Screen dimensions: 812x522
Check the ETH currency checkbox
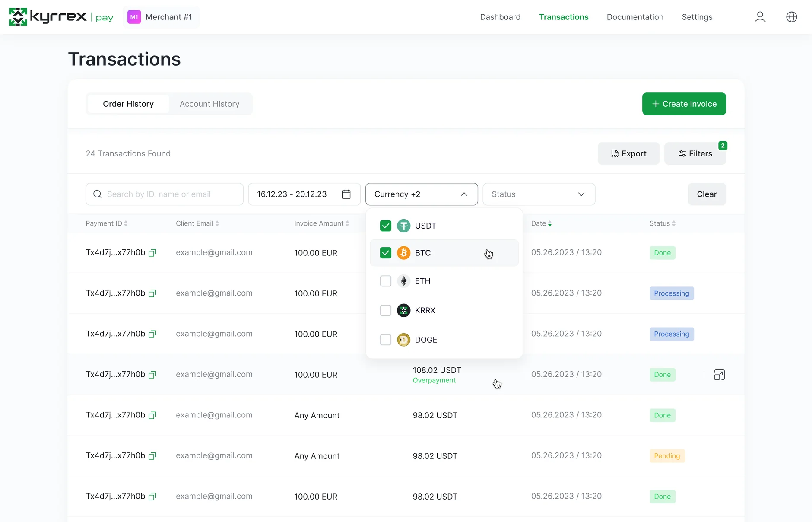[x=386, y=281]
